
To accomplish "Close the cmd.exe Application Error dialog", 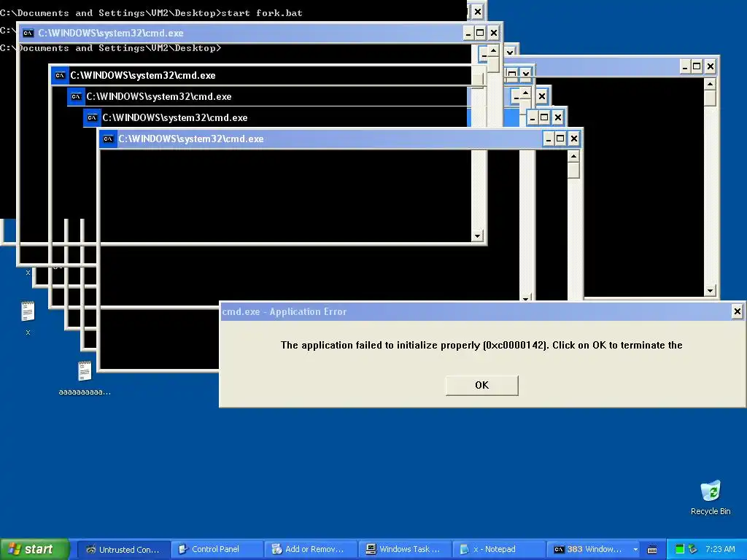I will click(x=737, y=311).
